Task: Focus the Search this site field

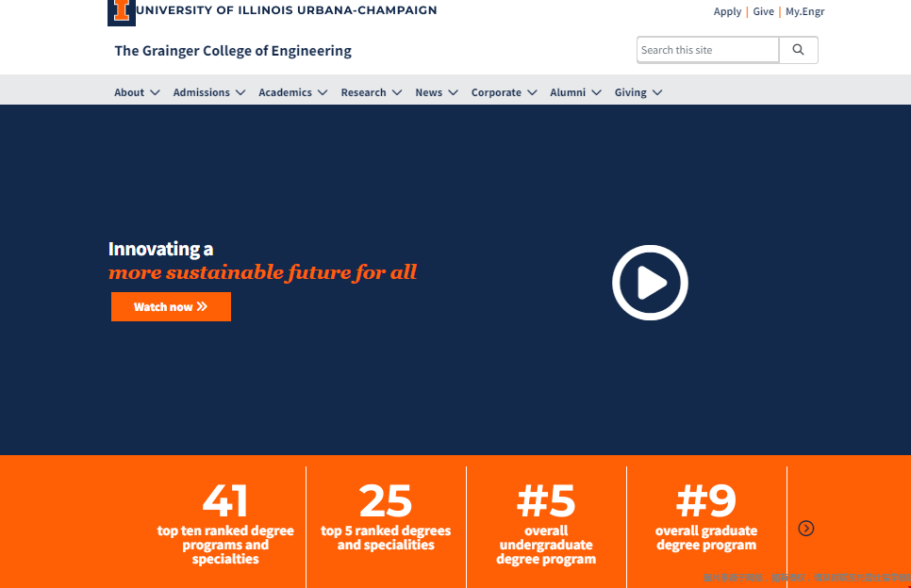Action: pos(707,50)
